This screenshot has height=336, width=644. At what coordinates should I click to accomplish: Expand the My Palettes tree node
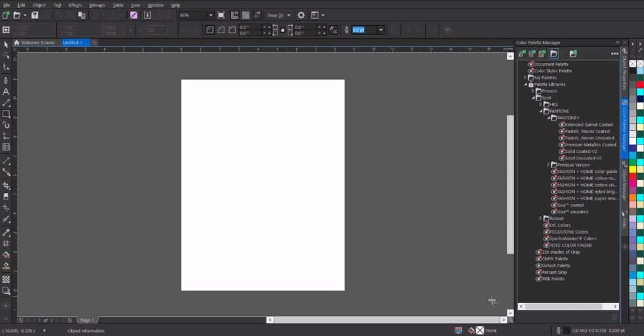pyautogui.click(x=525, y=78)
